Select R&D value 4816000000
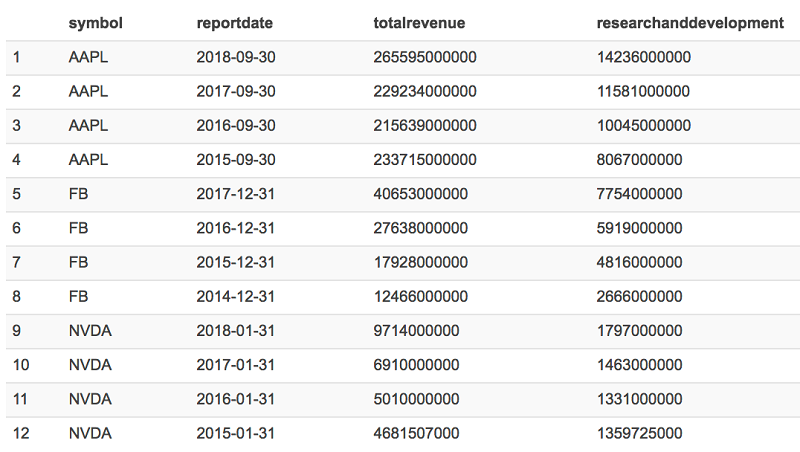Image resolution: width=800 pixels, height=452 pixels. (639, 262)
